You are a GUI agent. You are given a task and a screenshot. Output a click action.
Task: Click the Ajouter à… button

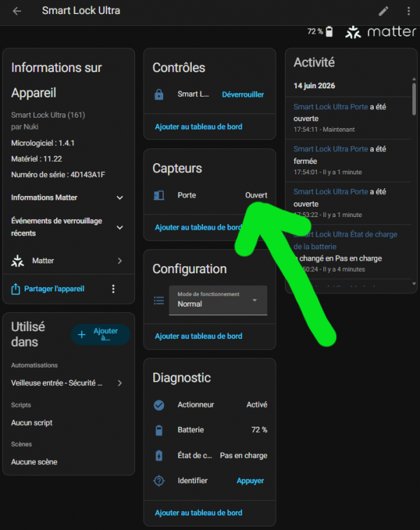(x=100, y=335)
